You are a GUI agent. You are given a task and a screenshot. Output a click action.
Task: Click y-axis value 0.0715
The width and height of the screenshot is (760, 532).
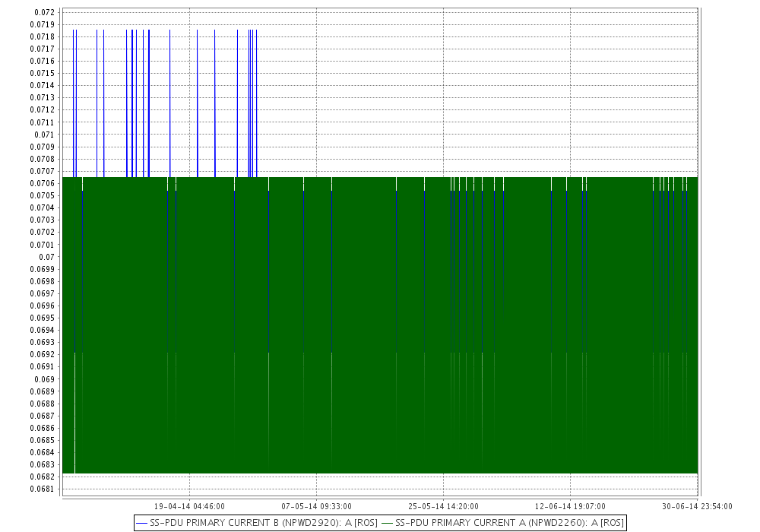pyautogui.click(x=42, y=73)
